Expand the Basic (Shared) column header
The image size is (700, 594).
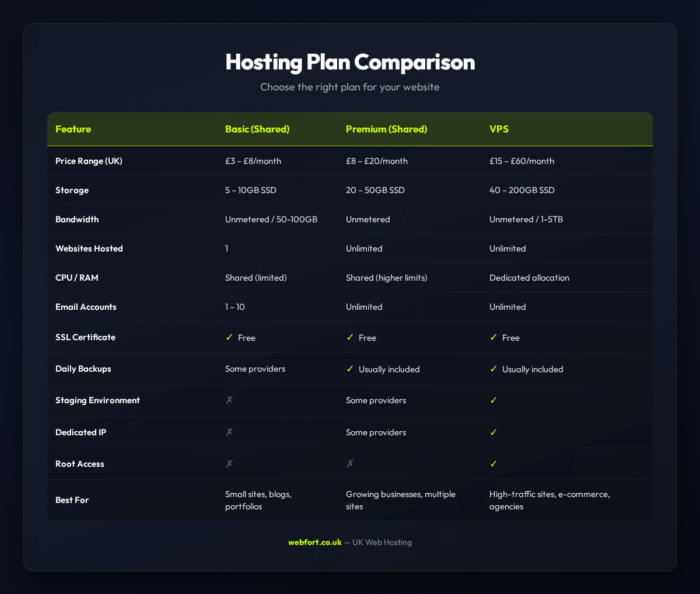tap(257, 129)
